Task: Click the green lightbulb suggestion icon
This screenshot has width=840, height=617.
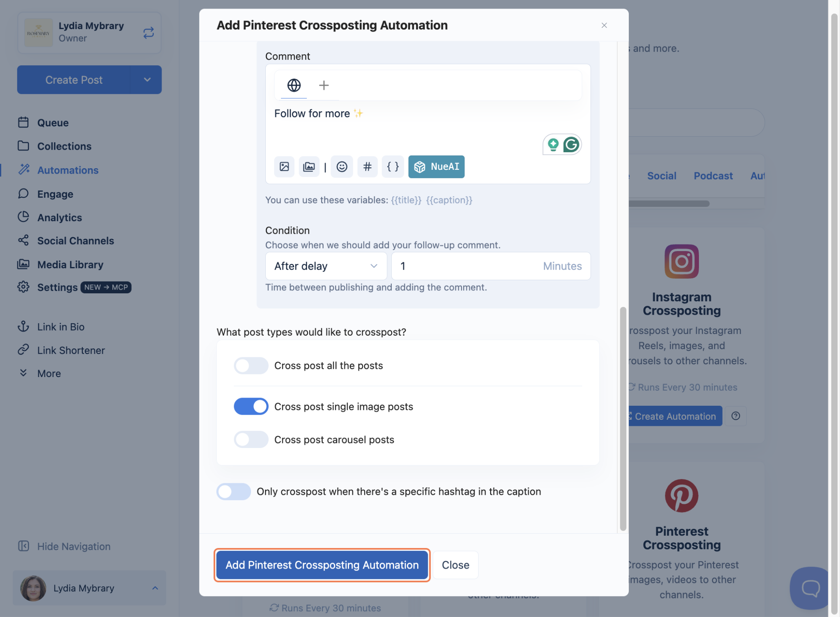Action: point(553,144)
